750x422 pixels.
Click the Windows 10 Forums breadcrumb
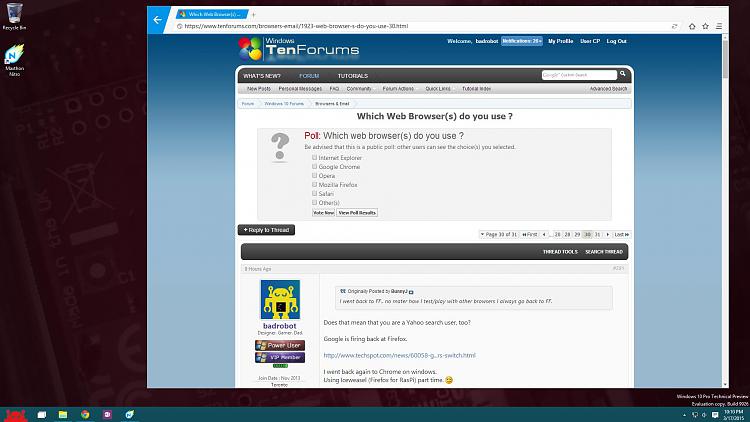click(284, 104)
